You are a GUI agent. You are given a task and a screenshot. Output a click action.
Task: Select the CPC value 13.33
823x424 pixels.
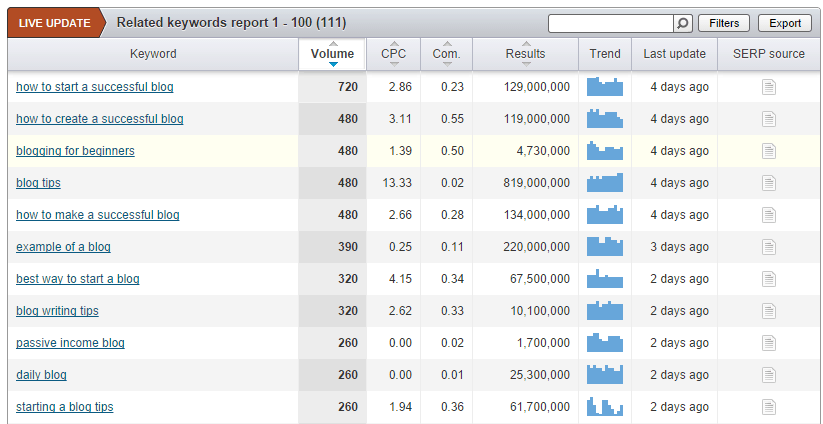[397, 183]
